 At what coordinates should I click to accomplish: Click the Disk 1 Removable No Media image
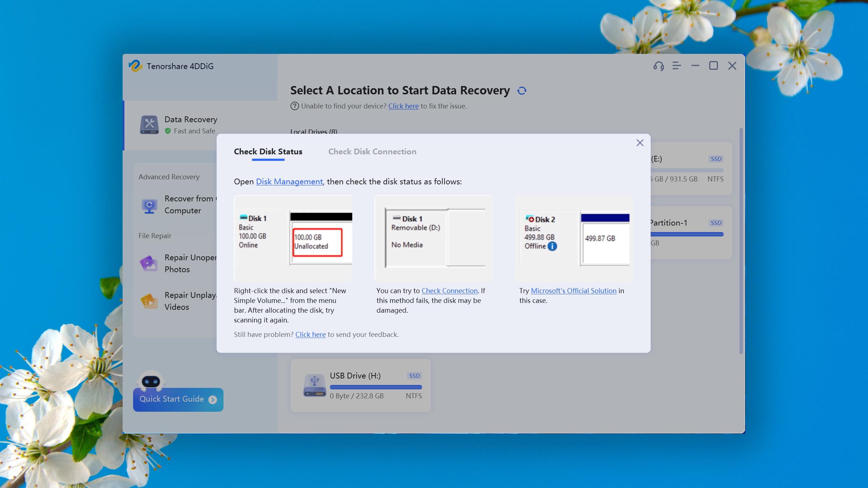tap(433, 239)
